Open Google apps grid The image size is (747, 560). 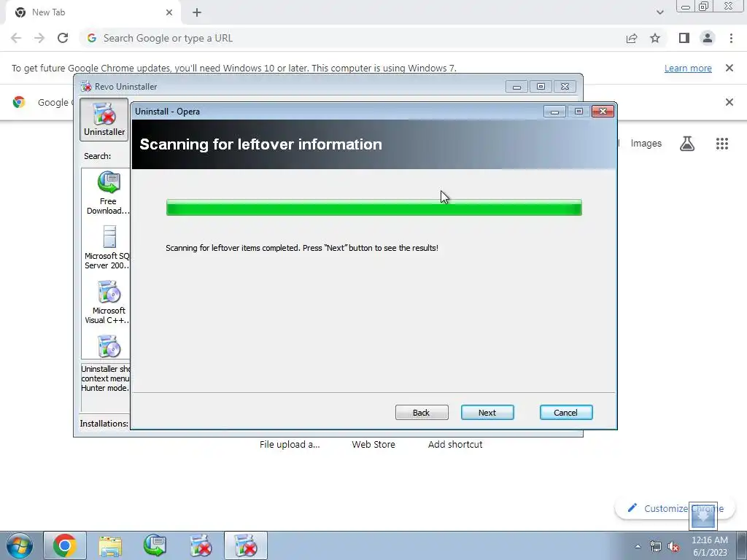[x=722, y=144]
